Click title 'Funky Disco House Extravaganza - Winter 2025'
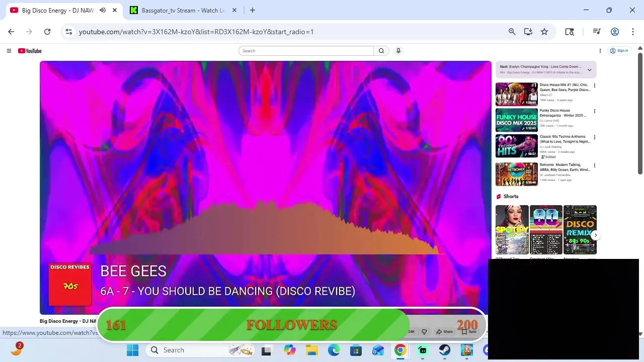 click(x=563, y=113)
